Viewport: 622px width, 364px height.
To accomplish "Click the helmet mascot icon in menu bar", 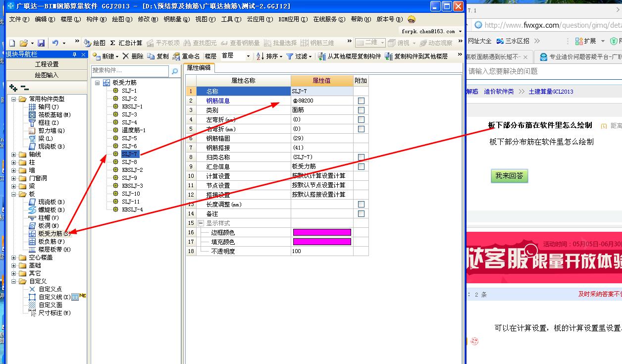I will click(412, 19).
